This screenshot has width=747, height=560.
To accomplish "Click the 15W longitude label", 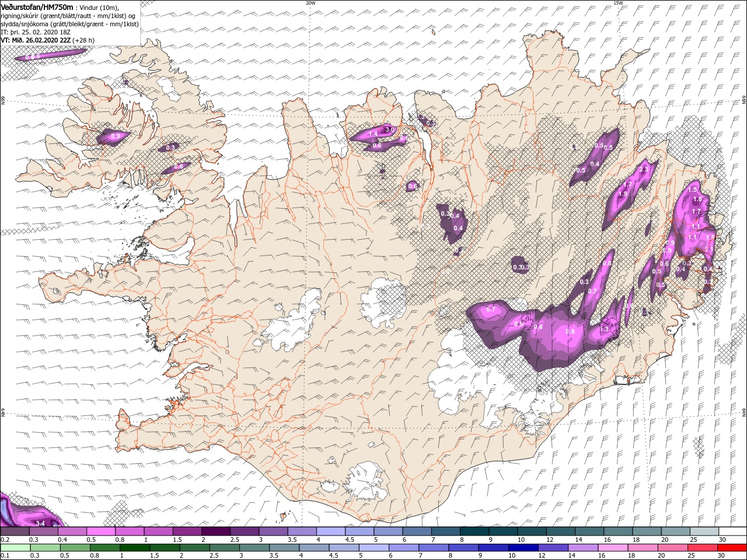I will [618, 3].
